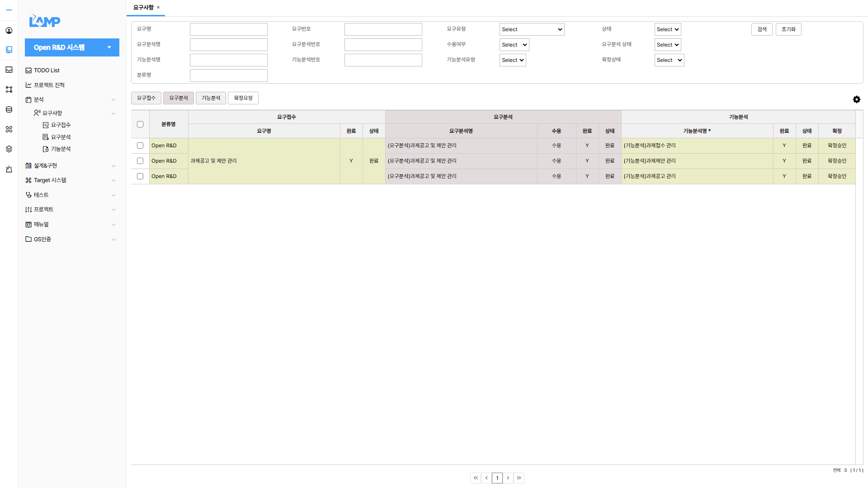Image resolution: width=868 pixels, height=488 pixels.
Task: Click the inbox tray icon in left rail
Action: (9, 70)
